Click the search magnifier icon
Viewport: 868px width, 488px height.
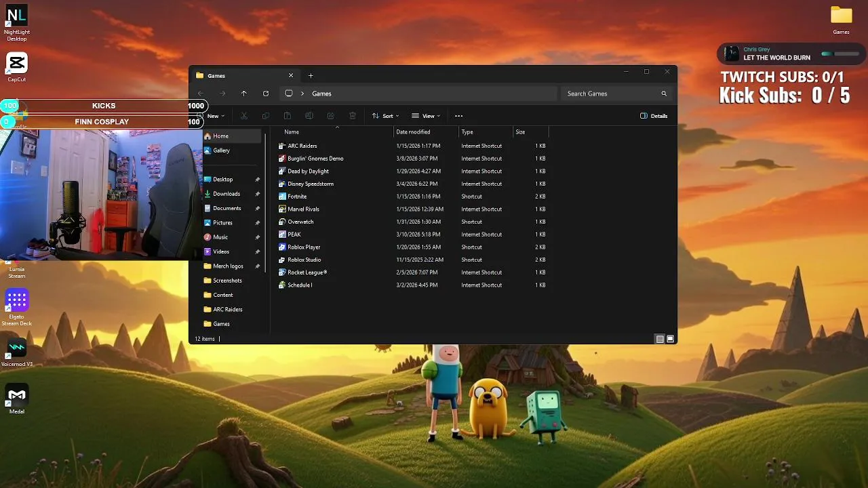(x=664, y=94)
